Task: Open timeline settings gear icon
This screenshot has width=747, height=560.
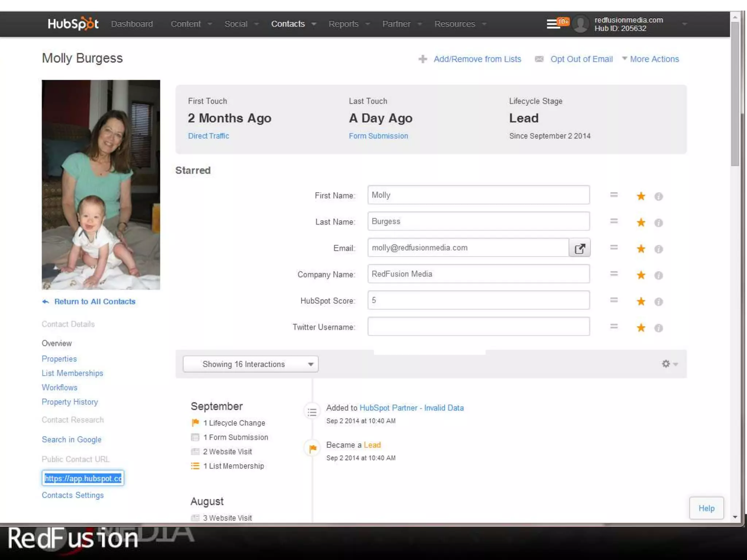Action: (666, 364)
